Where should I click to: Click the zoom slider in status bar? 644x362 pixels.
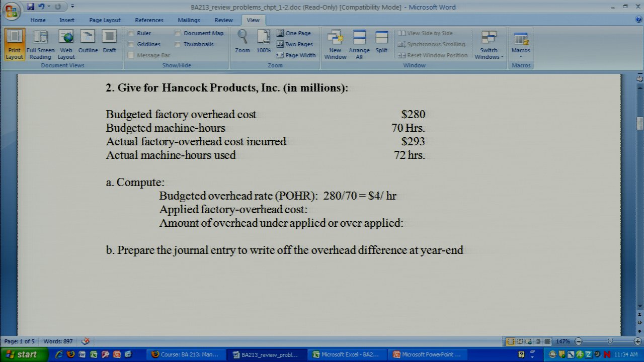610,341
